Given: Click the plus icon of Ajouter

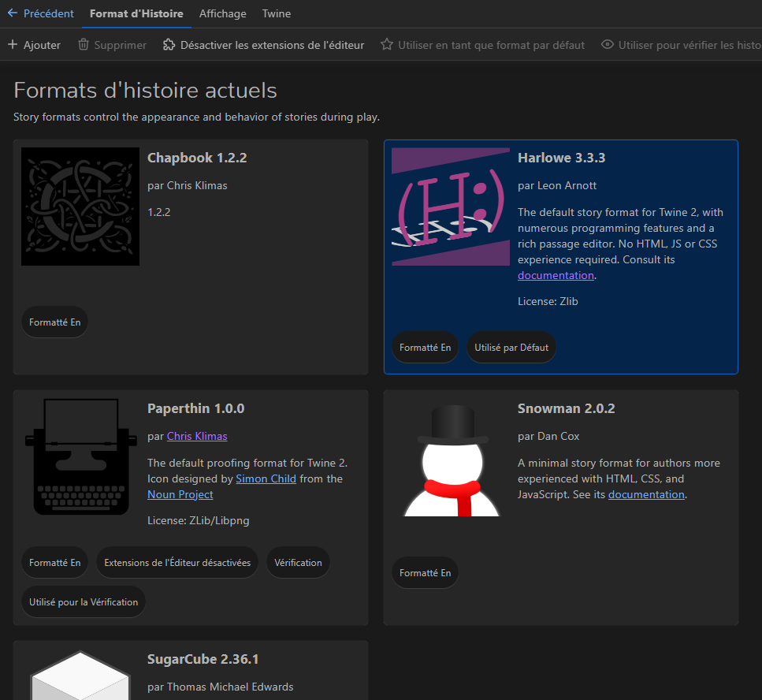Looking at the screenshot, I should pyautogui.click(x=13, y=45).
